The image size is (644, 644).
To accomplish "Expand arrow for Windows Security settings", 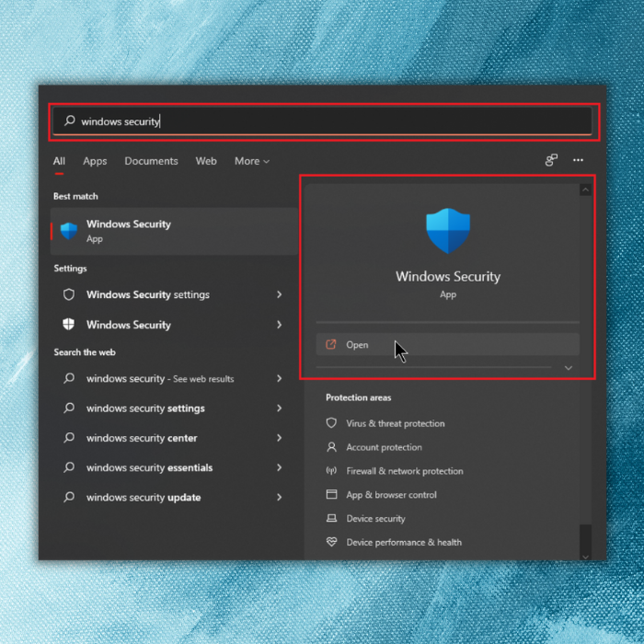I will 280,294.
